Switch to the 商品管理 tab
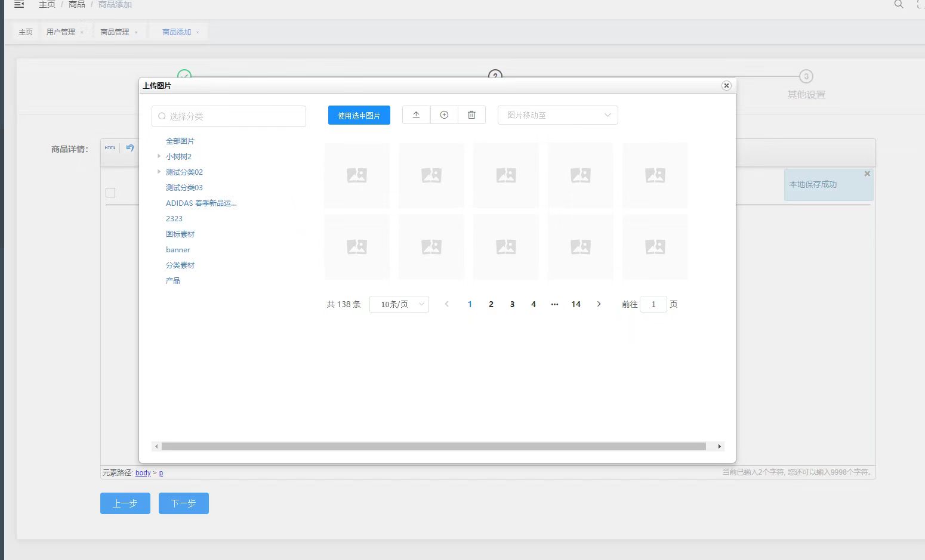925x560 pixels. 115,32
